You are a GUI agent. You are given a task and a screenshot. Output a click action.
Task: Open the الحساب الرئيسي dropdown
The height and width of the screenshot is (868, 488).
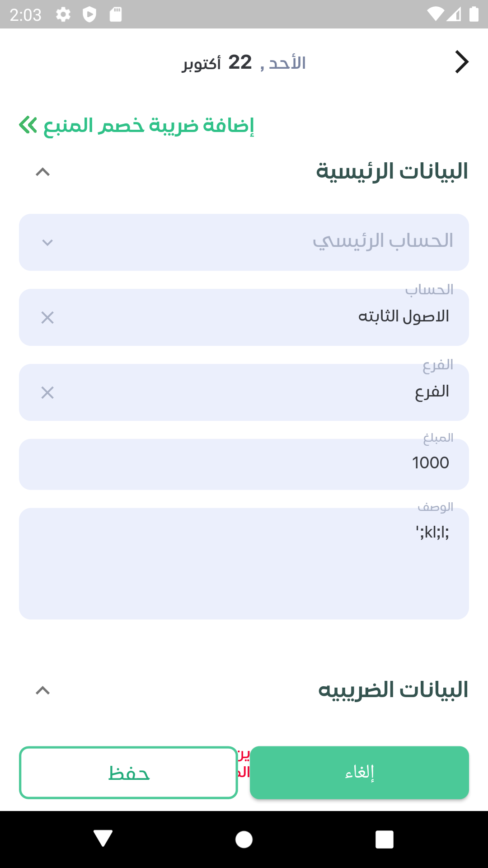click(244, 242)
